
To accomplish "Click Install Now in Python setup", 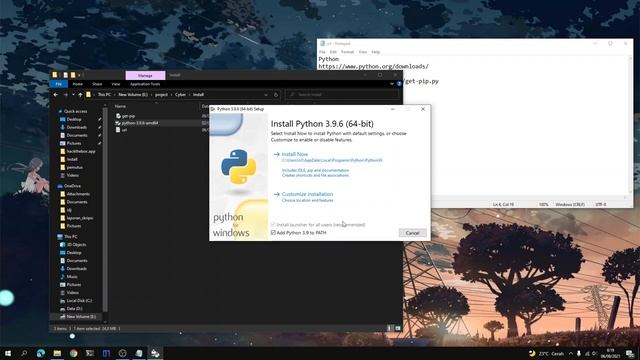I will pyautogui.click(x=295, y=154).
